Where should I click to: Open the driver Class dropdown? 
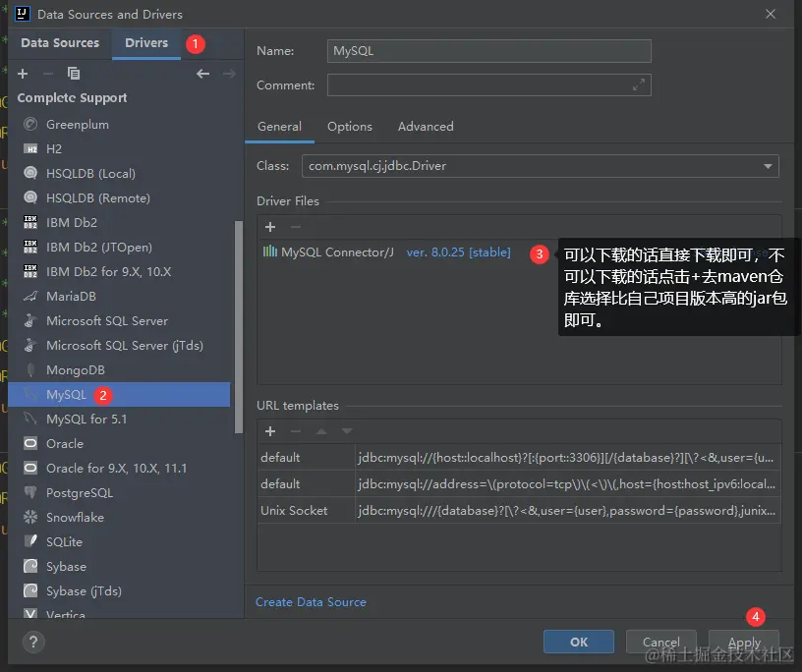768,166
